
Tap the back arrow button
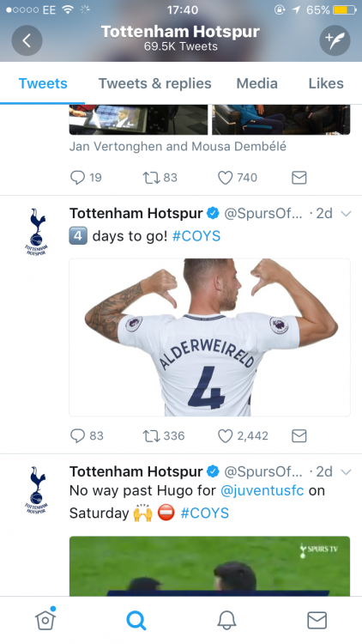(x=27, y=40)
